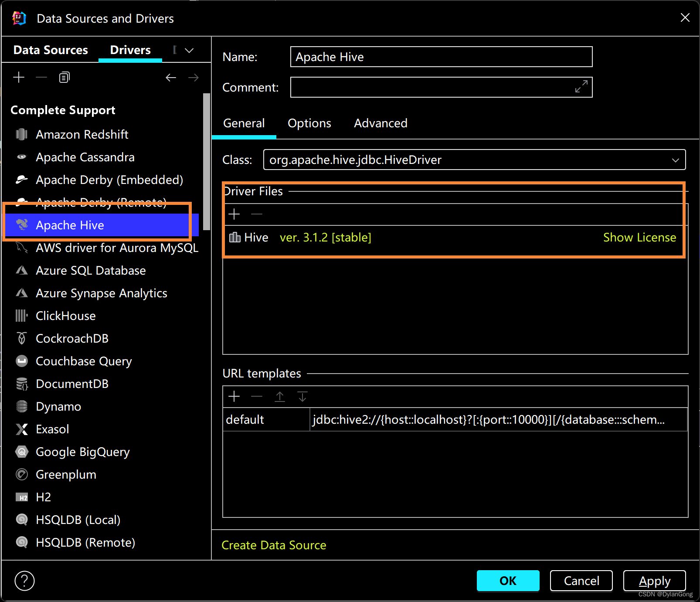Remove driver file with minus icon
The image size is (700, 602).
coord(257,214)
